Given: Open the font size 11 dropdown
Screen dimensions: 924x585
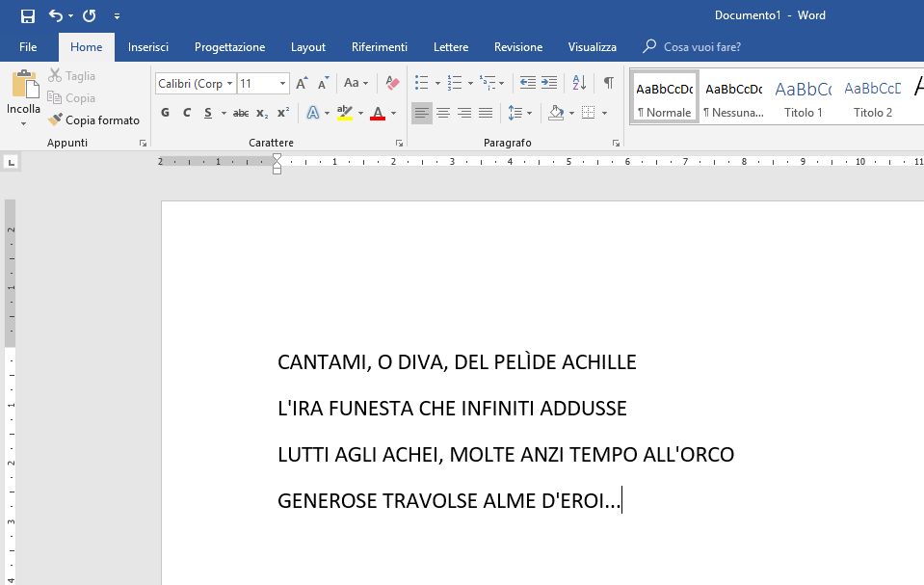Looking at the screenshot, I should coord(283,84).
